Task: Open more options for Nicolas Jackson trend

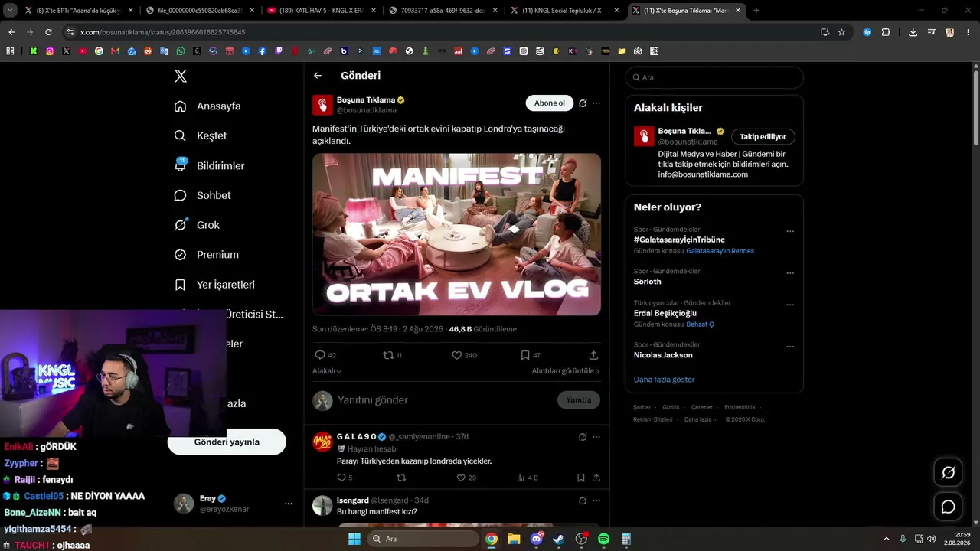Action: 790,347
